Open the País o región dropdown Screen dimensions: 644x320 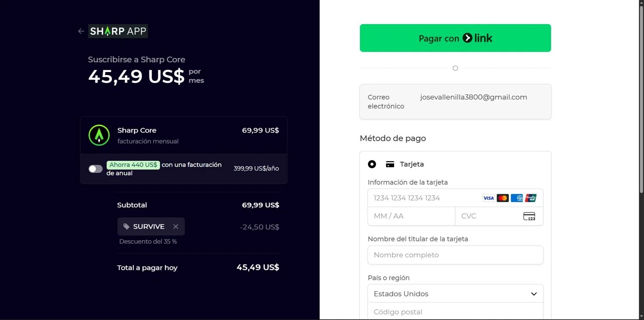pos(455,294)
